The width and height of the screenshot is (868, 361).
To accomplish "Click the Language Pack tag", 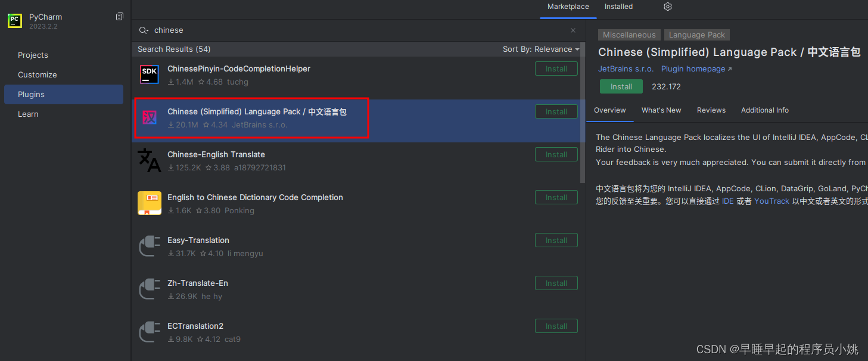I will click(697, 35).
